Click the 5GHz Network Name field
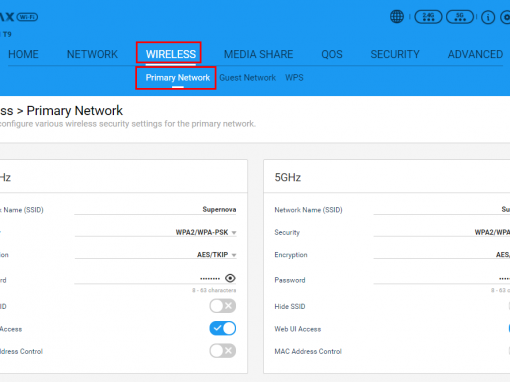 pos(442,209)
